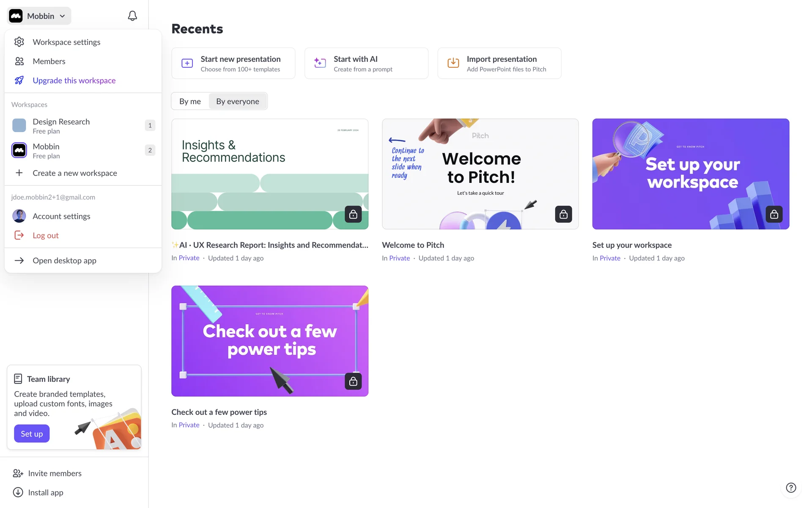Click Private link under Welcome to Pitch
This screenshot has width=812, height=508.
pyautogui.click(x=399, y=258)
